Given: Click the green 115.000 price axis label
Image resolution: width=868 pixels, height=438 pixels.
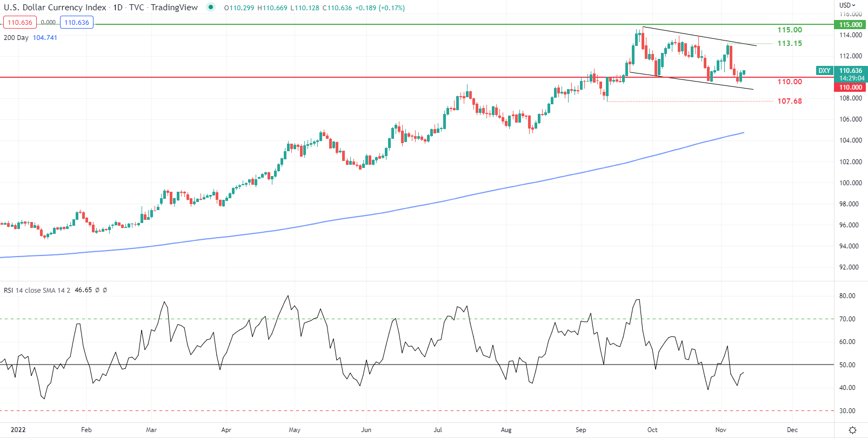Looking at the screenshot, I should (851, 25).
